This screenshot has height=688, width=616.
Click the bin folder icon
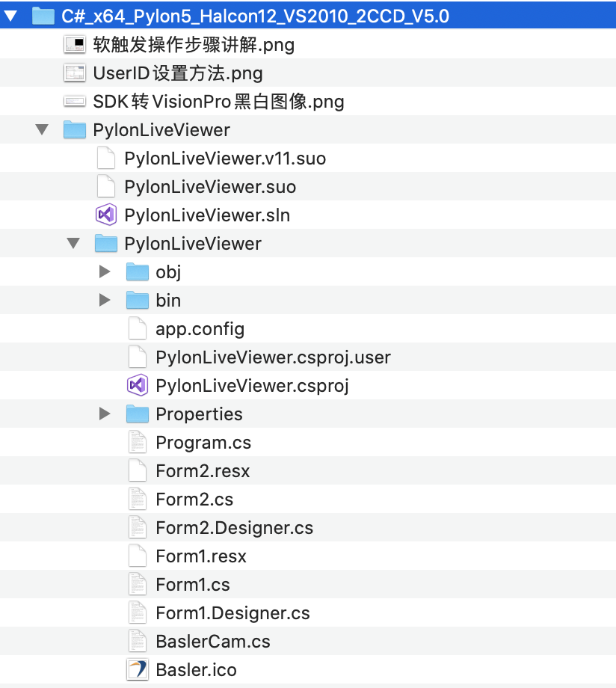pyautogui.click(x=138, y=300)
